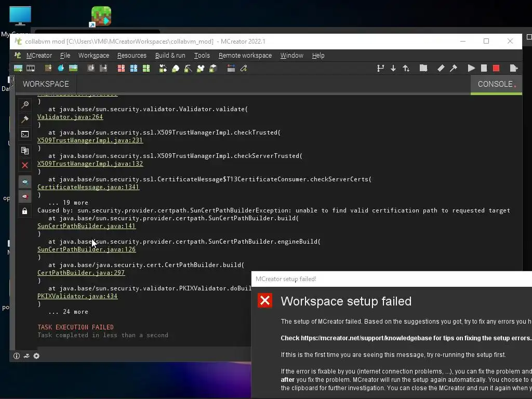Click the info icon at console bottom
This screenshot has width=532, height=399.
pos(16,356)
